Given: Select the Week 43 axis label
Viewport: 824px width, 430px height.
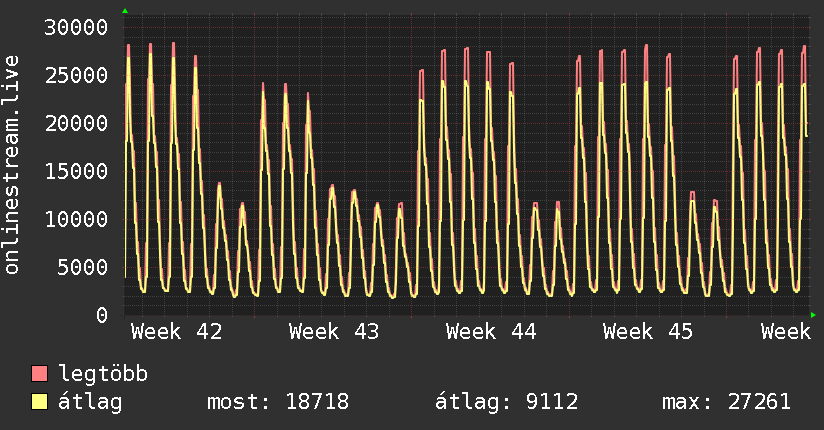Looking at the screenshot, I should coord(334,331).
